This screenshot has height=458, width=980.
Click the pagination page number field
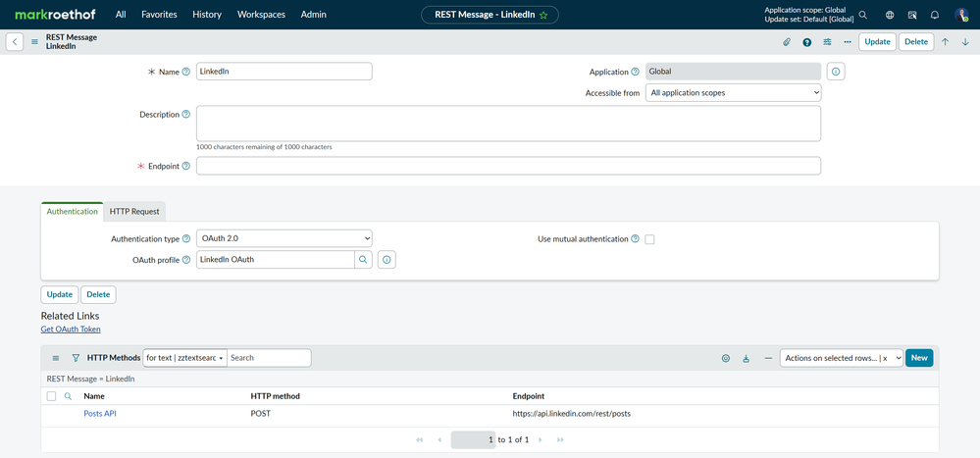pos(473,440)
